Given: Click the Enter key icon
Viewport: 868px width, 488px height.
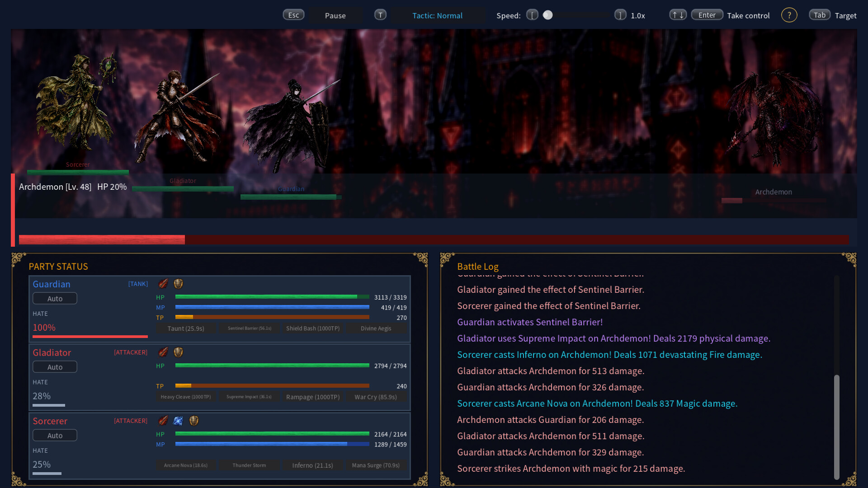Looking at the screenshot, I should point(707,15).
